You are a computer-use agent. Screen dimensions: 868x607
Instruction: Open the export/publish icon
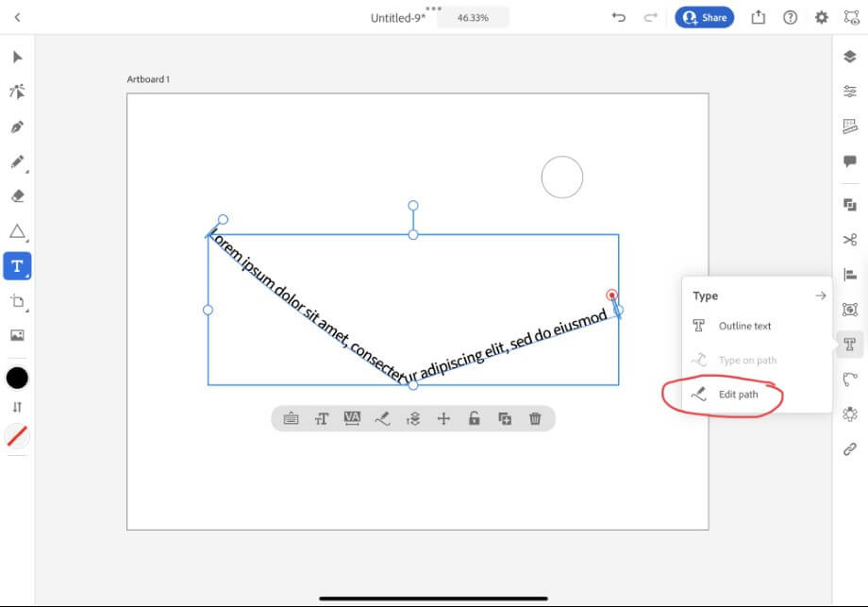758,18
